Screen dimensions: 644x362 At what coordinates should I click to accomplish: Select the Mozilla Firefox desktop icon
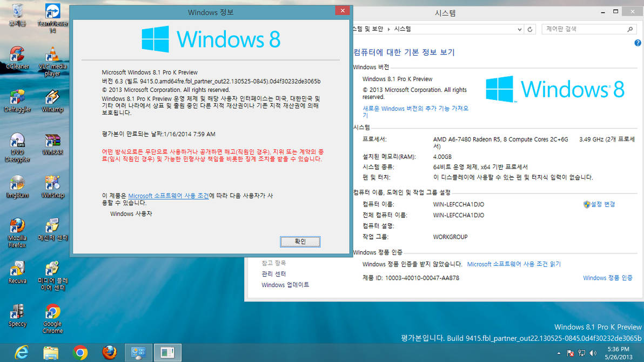pos(17,233)
